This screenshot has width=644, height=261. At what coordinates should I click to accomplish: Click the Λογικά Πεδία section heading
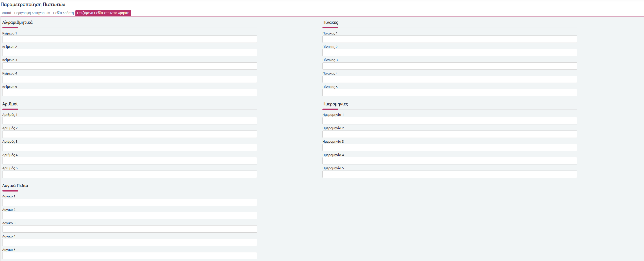tap(15, 186)
